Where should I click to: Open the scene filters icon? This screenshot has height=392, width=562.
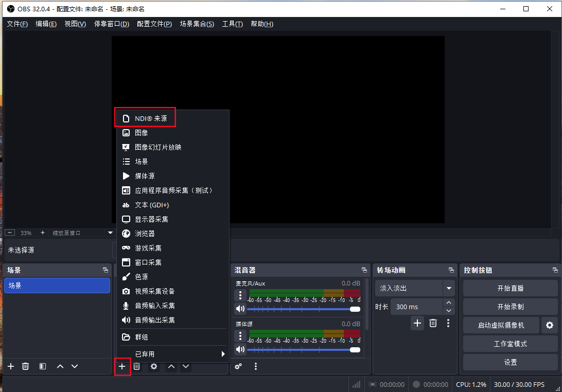(x=43, y=366)
